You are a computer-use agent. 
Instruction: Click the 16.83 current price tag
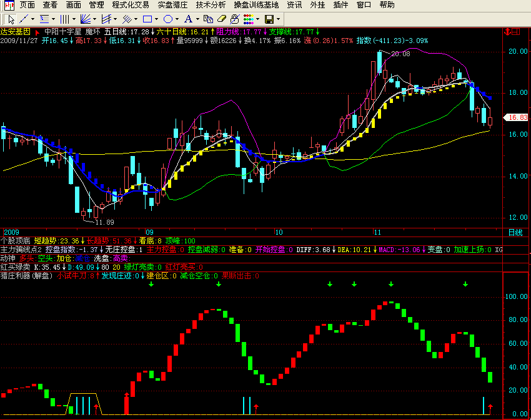(x=518, y=117)
